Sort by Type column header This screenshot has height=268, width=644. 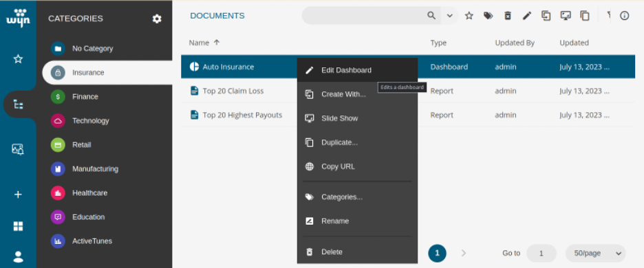[x=438, y=43]
